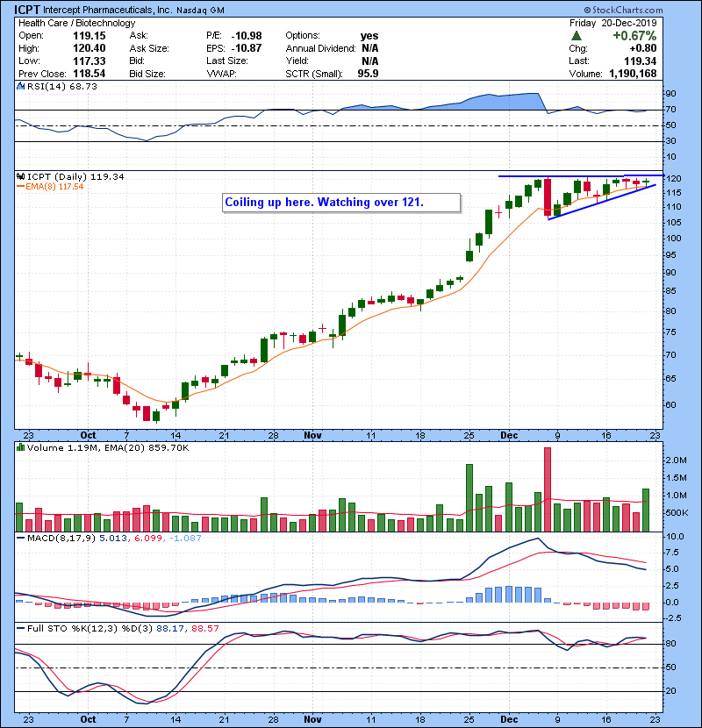Click the Options value 'yes'
This screenshot has width=702, height=728.
pyautogui.click(x=369, y=36)
